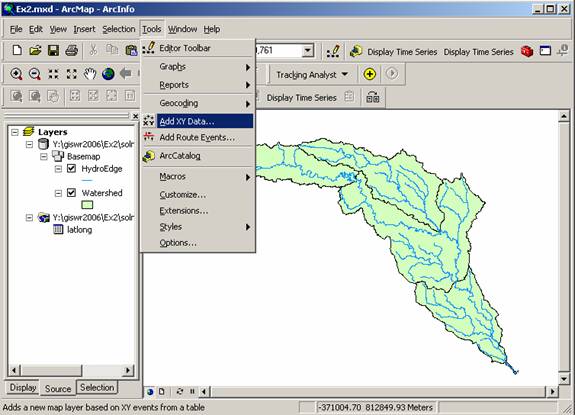Click the Paste clipboard icon
This screenshot has height=415, width=575.
[x=131, y=50]
